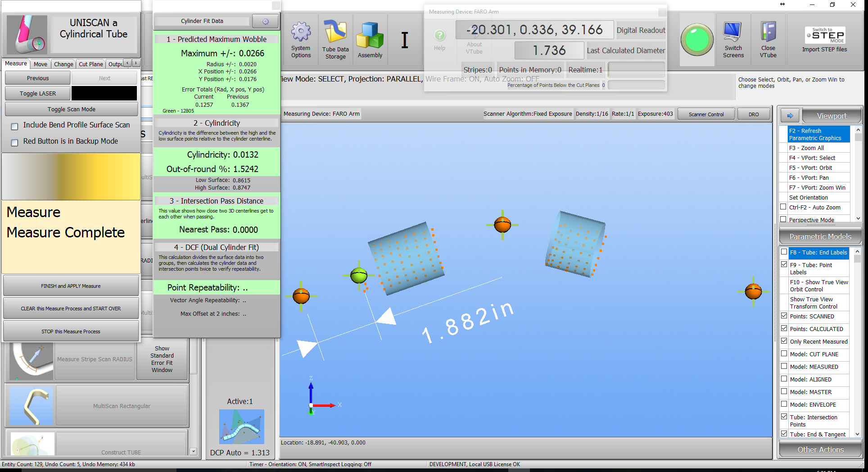Screen dimensions: 868x472
Task: Open System Options gear icon
Action: 301,32
